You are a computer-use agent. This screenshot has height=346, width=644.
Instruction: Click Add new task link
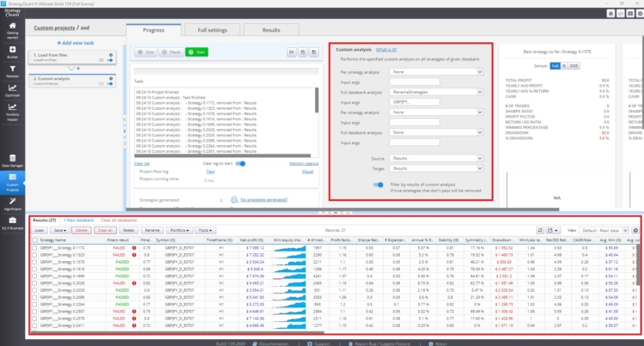(x=76, y=43)
